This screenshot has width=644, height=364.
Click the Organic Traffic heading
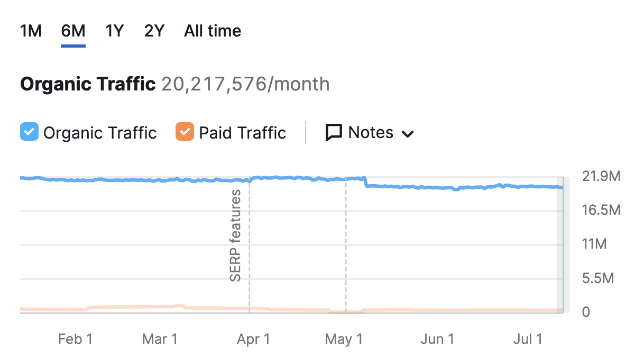[x=87, y=84]
